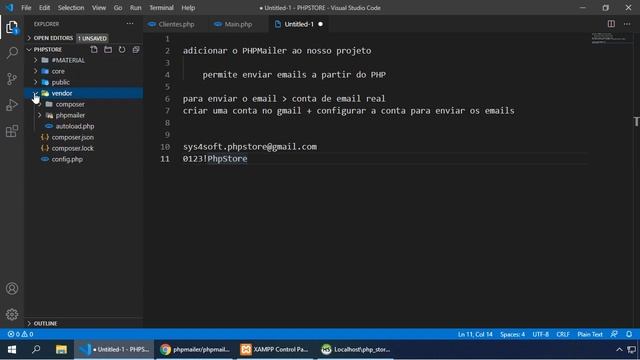Click line number 6 in gutter

167,99
